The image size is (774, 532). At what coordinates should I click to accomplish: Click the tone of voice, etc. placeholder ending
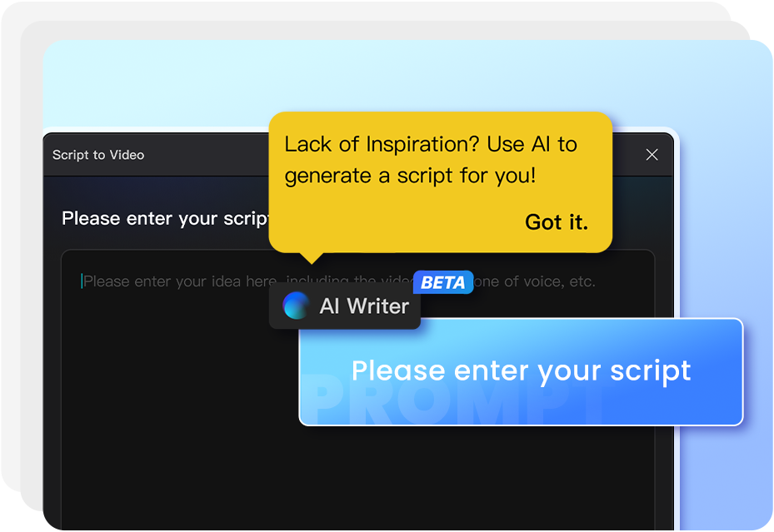pyautogui.click(x=535, y=281)
